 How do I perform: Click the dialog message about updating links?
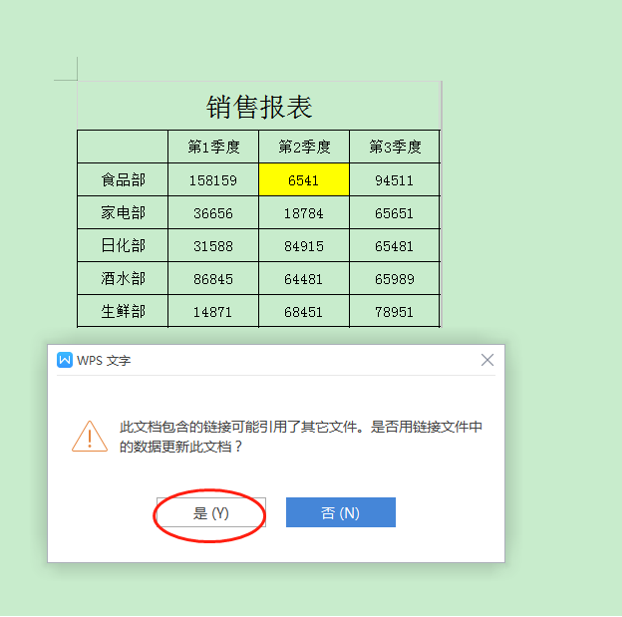point(301,437)
